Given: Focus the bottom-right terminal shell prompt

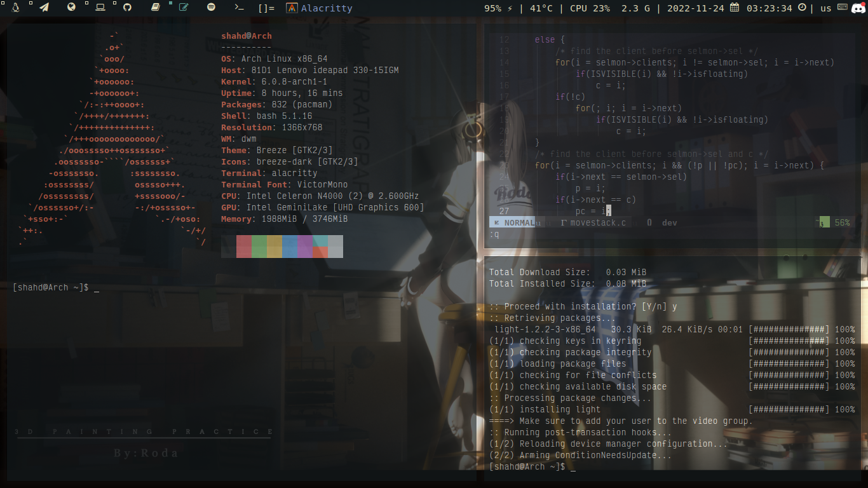Looking at the screenshot, I should (532, 466).
